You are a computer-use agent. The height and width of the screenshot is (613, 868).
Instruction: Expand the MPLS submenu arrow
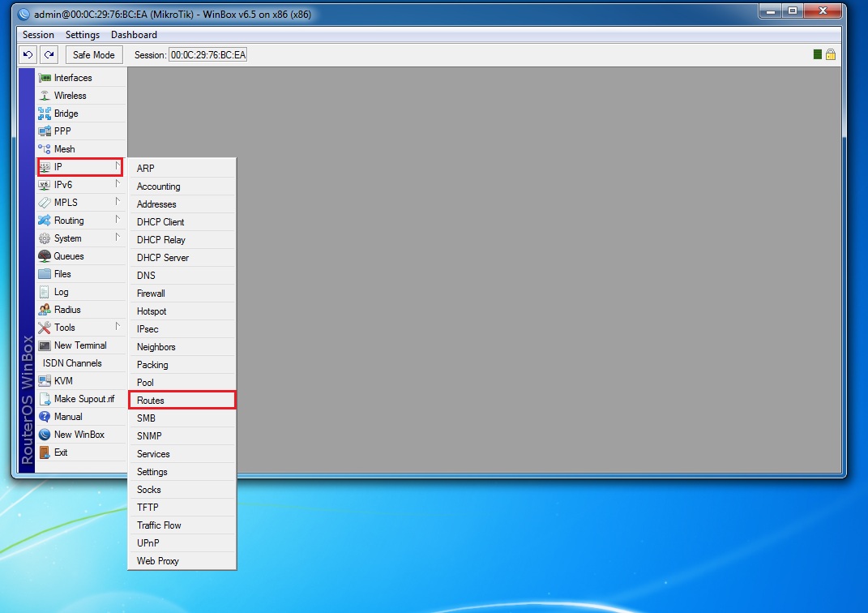coord(118,202)
